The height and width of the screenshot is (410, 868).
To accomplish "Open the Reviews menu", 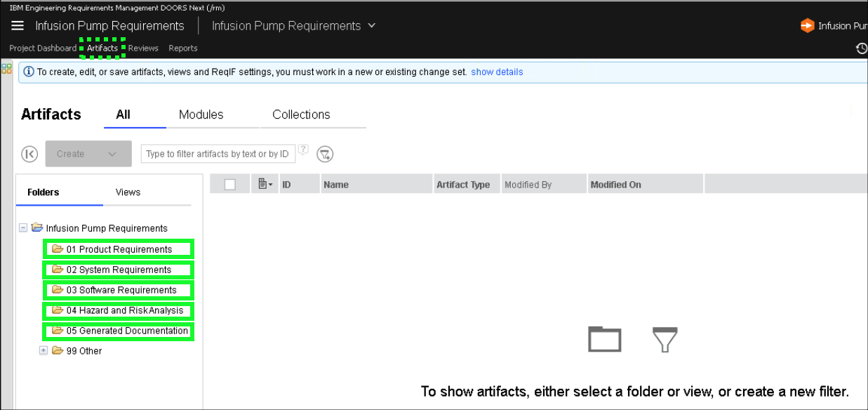I will [x=143, y=48].
